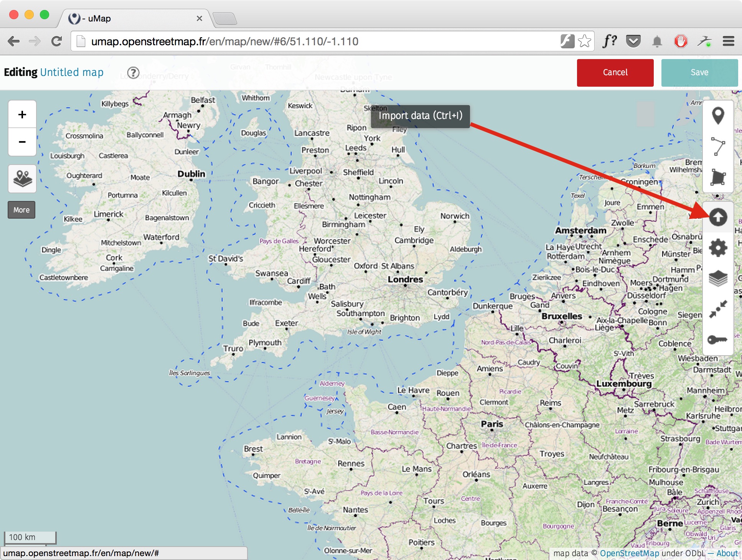
Task: Select the draw polyline tool
Action: [718, 147]
